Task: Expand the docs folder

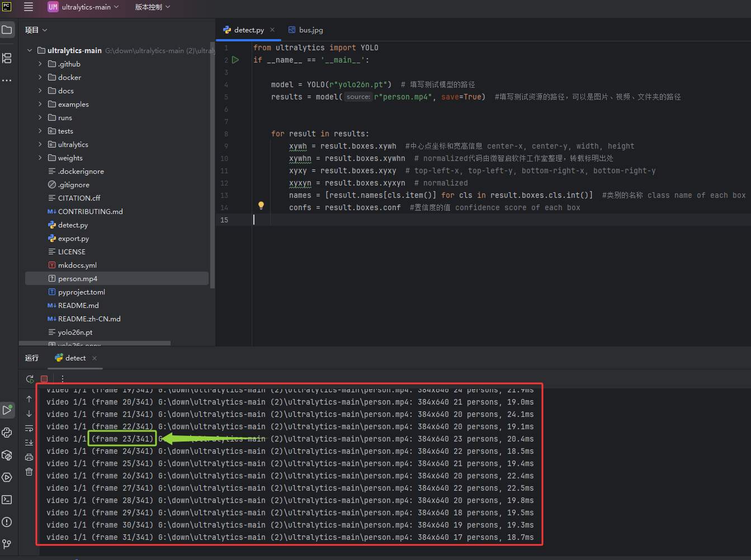Action: (x=40, y=91)
